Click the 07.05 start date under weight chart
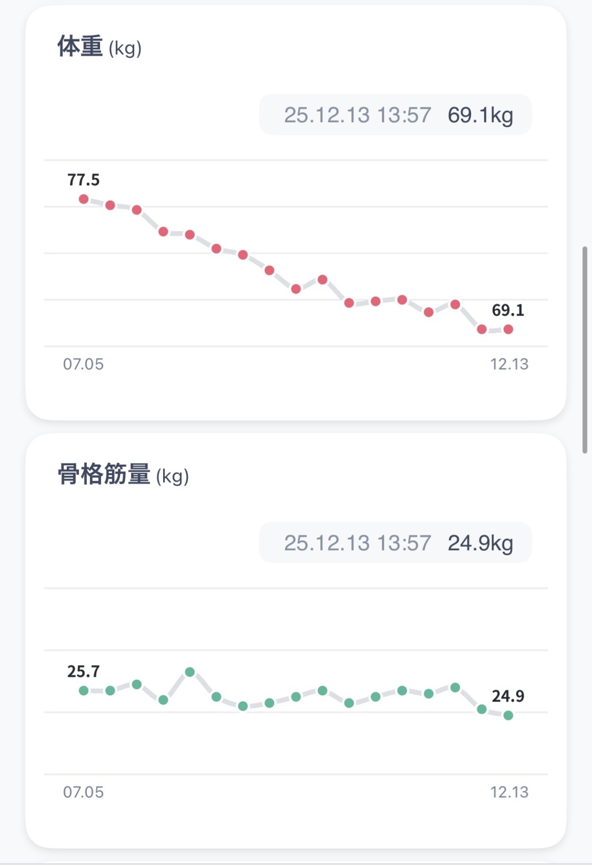Viewport: 592px width, 868px height. [x=83, y=364]
